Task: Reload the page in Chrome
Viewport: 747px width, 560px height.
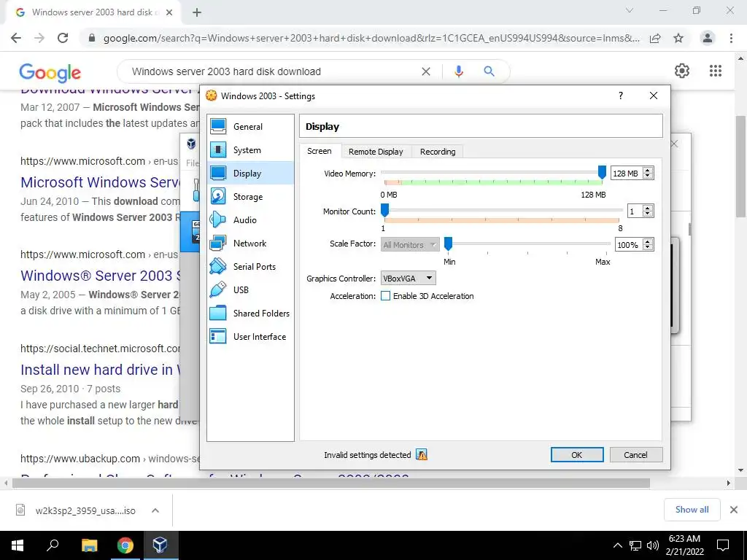Action: coord(63,38)
